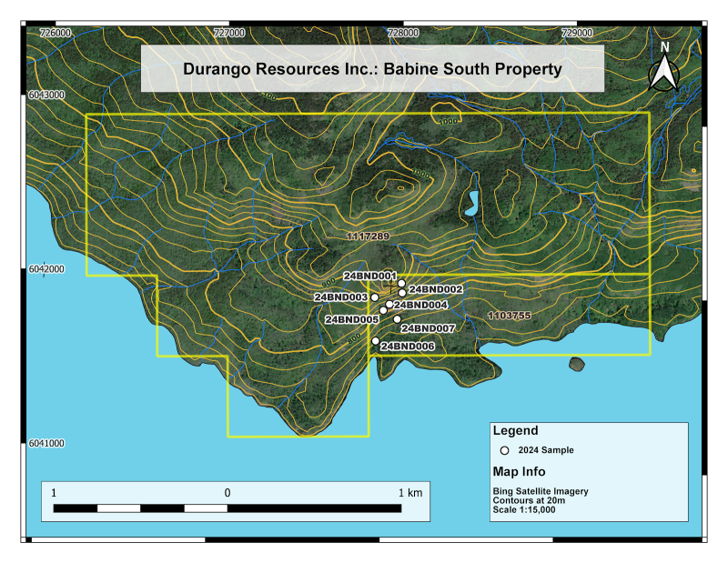Select sample marker 24BND005

[x=383, y=310]
